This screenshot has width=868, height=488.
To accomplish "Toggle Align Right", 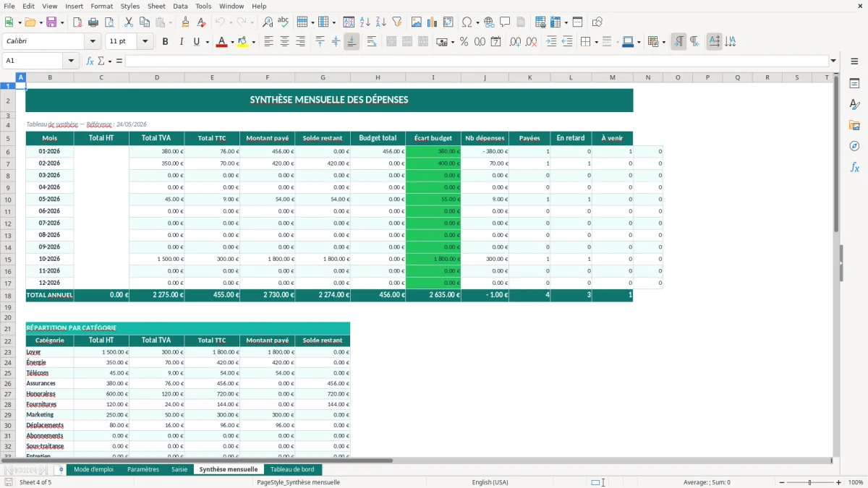I will click(x=299, y=42).
